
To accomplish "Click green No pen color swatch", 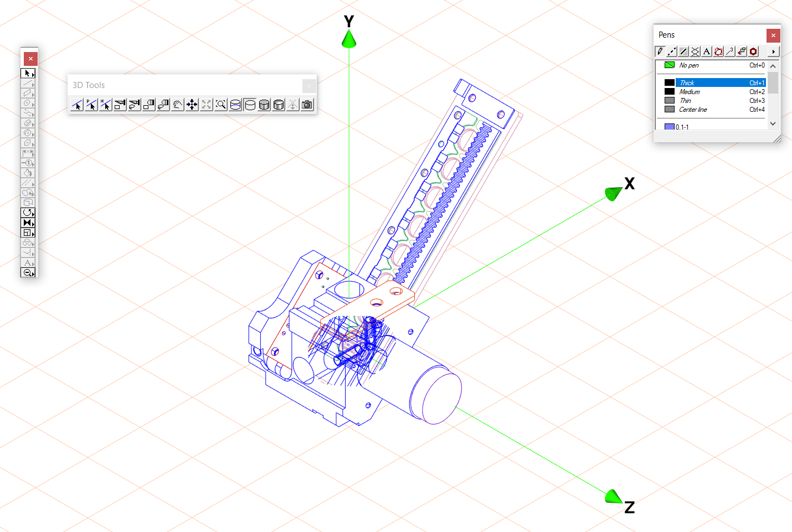I will [x=670, y=65].
